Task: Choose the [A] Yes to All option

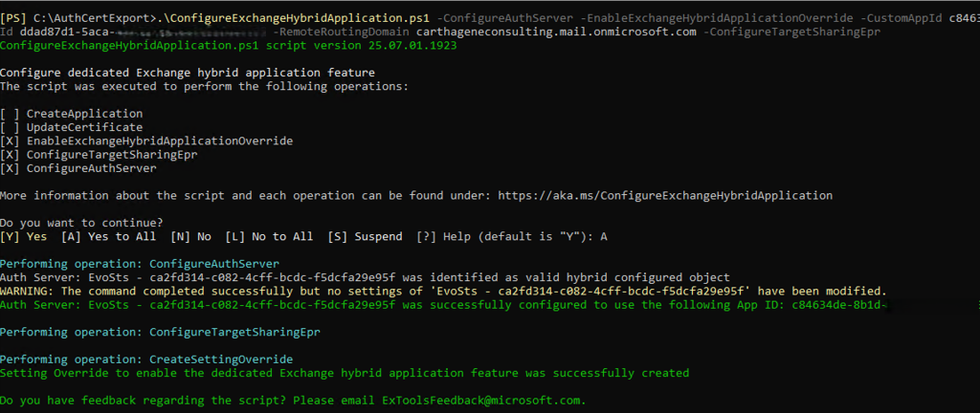Action: tap(102, 236)
